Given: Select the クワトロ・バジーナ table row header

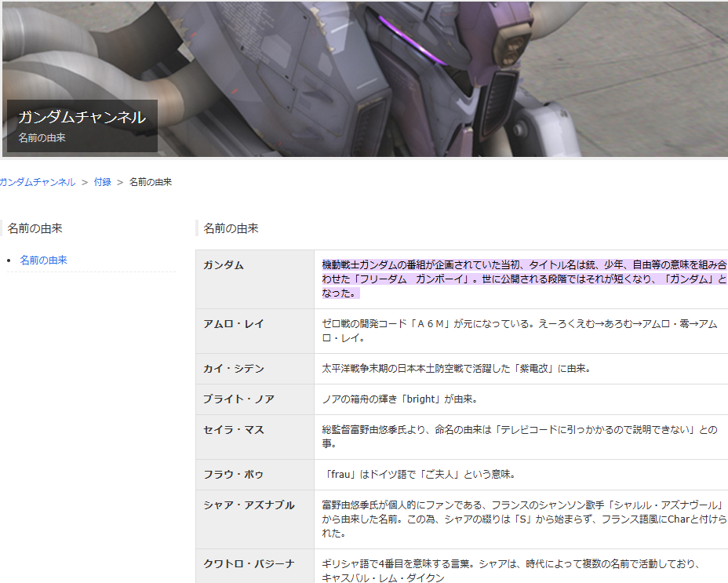Looking at the screenshot, I should tap(255, 566).
